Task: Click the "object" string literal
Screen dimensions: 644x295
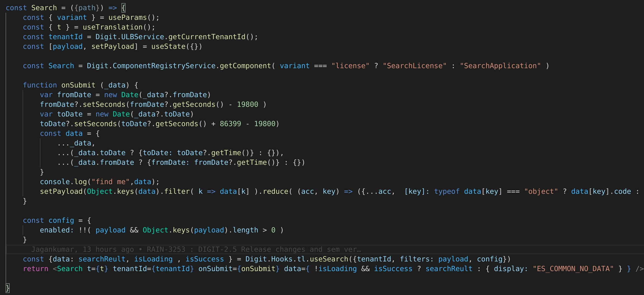Action: 541,191
